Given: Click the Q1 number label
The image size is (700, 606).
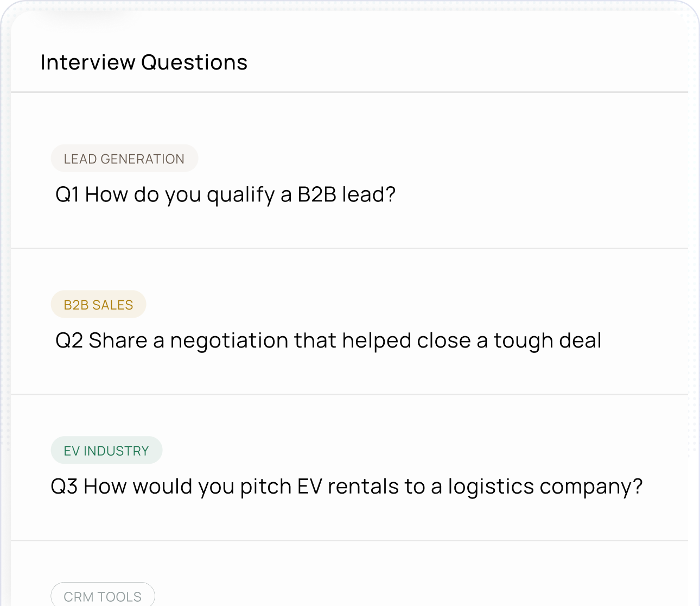Looking at the screenshot, I should 67,194.
